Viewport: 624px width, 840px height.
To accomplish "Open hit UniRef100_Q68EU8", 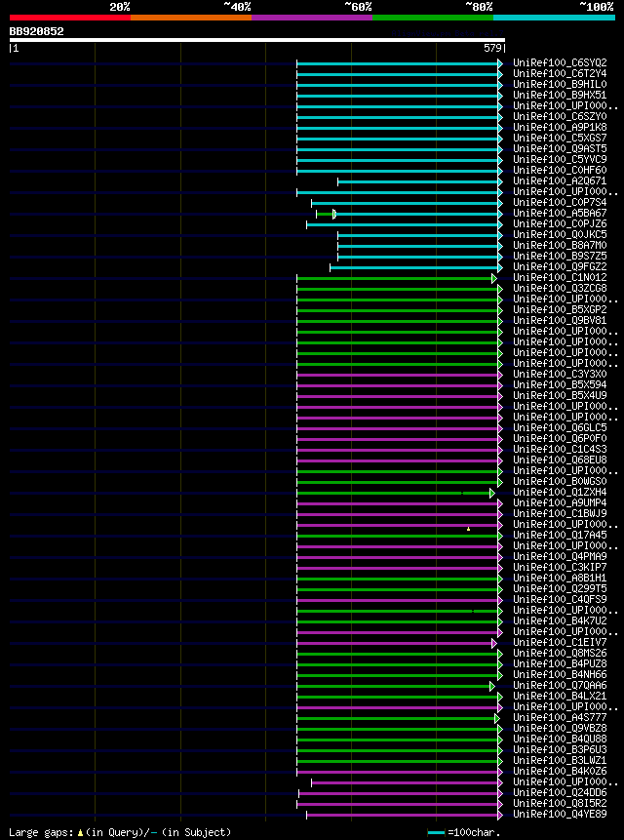I will pos(560,460).
